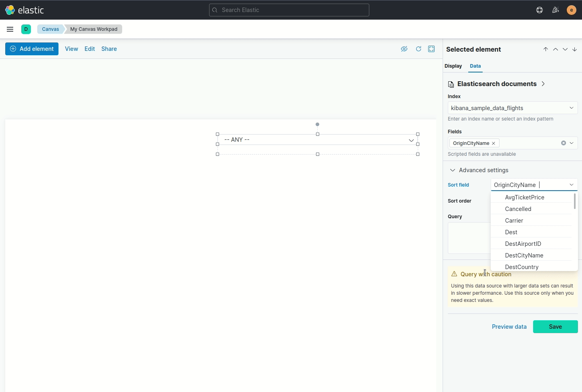The image size is (582, 392).
Task: Pick Carrier in the sort field list
Action: pos(532,221)
